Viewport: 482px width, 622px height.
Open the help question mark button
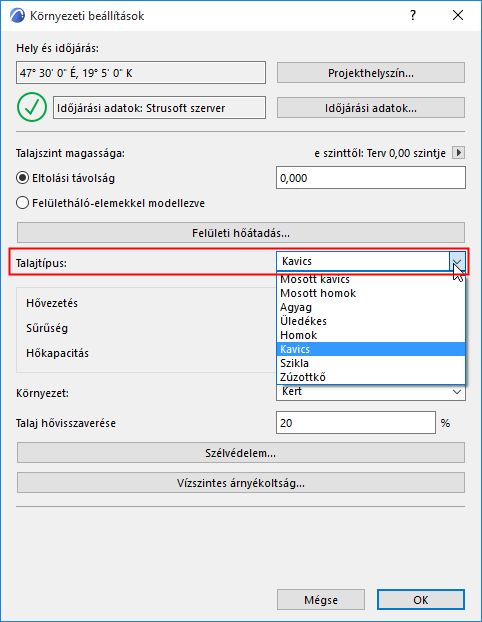(413, 15)
